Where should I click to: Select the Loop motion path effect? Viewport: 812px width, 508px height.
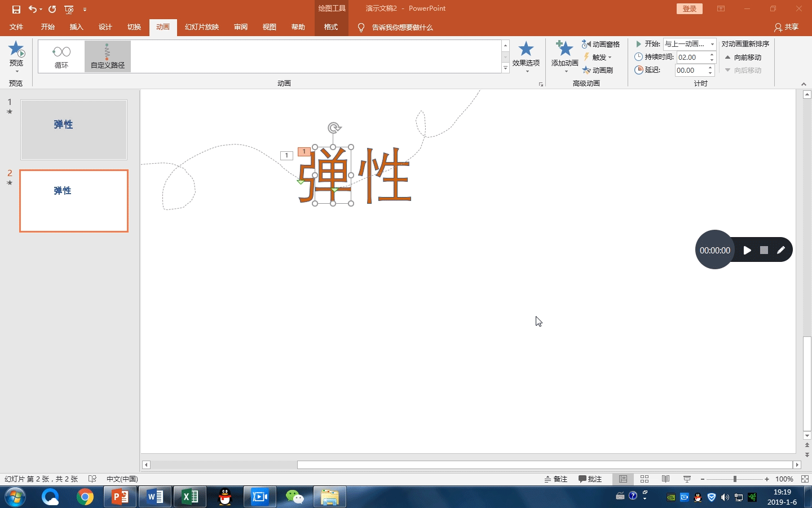[61, 56]
